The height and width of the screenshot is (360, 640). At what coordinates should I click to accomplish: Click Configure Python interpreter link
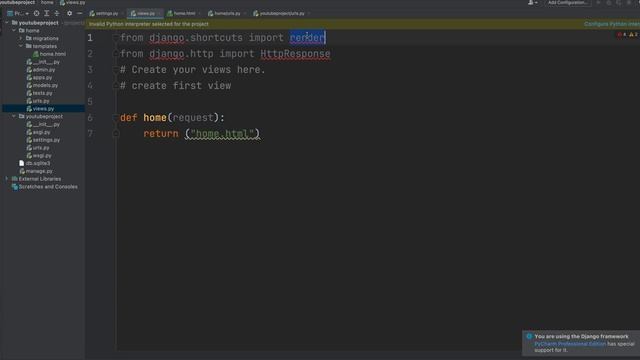pyautogui.click(x=612, y=24)
